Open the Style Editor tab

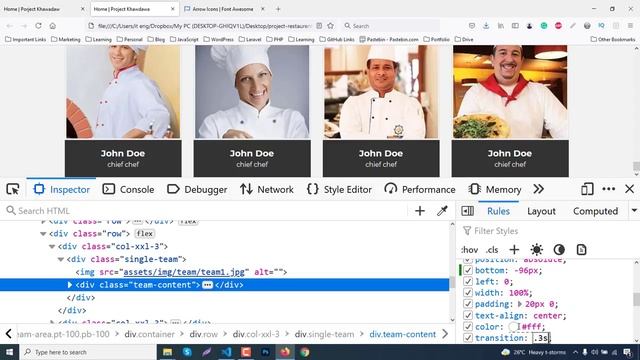(340, 189)
